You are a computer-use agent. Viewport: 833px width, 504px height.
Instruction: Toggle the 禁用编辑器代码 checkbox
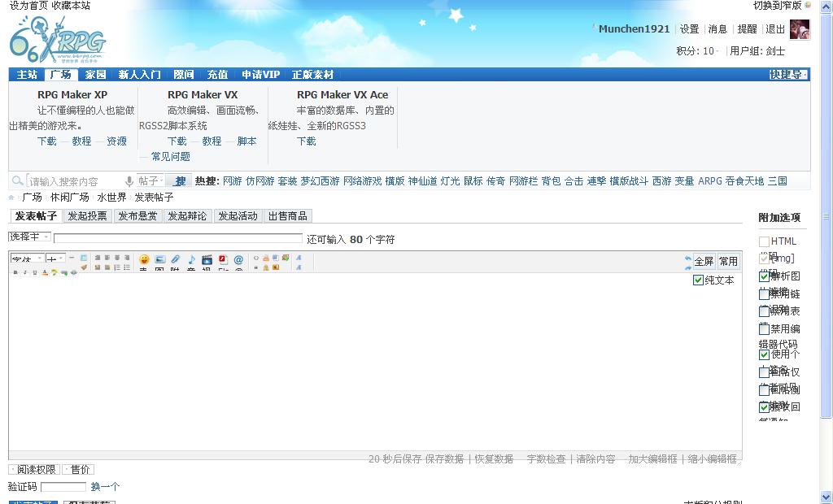click(764, 328)
